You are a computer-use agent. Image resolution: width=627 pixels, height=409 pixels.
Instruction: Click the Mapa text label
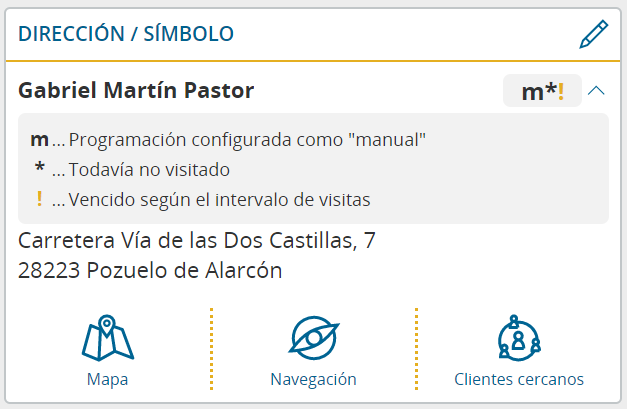pos(108,379)
